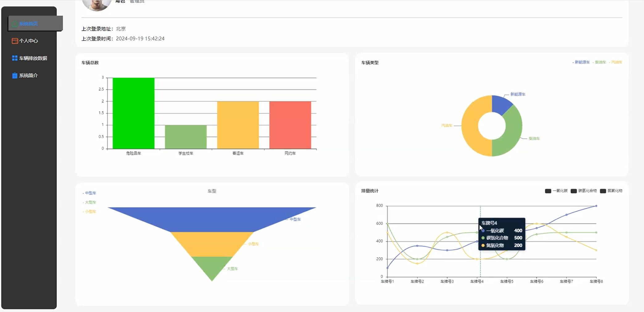Click the 车辆总数 chart title
644x312 pixels.
click(90, 63)
